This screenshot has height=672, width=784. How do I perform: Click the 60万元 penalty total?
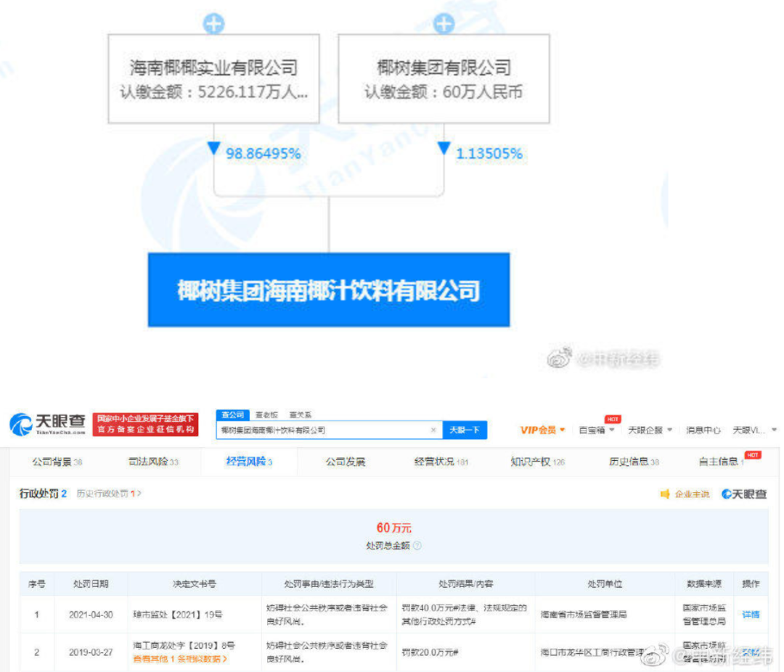(393, 528)
